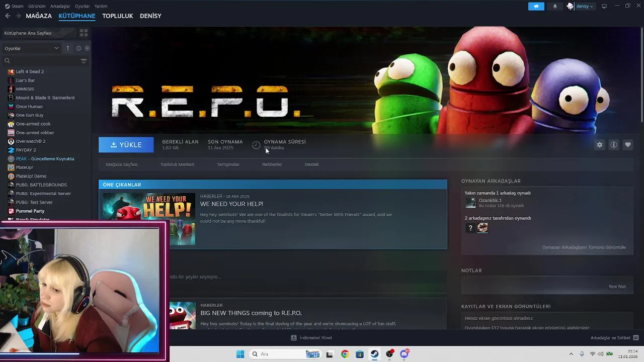Image resolution: width=644 pixels, height=362 pixels.
Task: Select PUBG: Experimental Server in library
Action: tap(43, 194)
